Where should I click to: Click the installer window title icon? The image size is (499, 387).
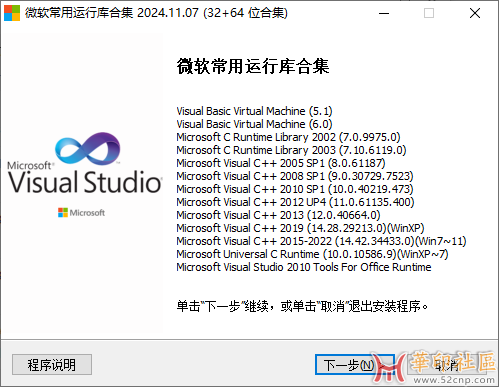tap(12, 13)
